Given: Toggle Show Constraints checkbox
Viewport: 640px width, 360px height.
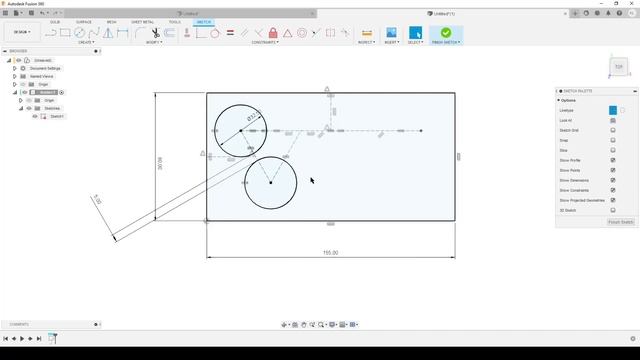Looking at the screenshot, I should [x=613, y=190].
